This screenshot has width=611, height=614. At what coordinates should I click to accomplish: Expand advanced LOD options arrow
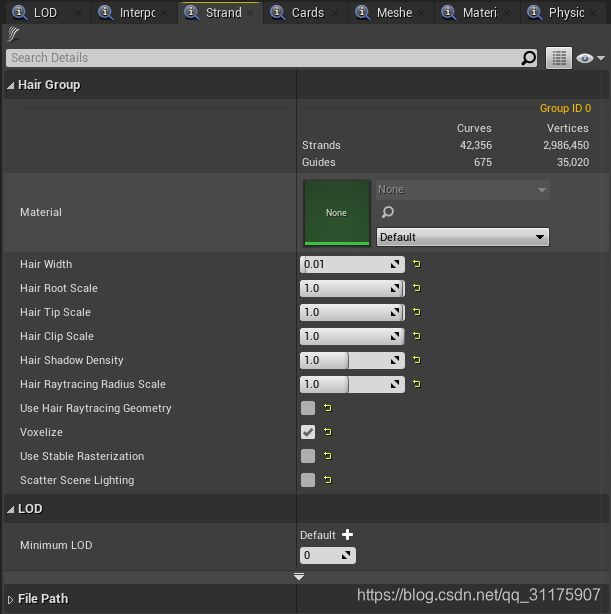click(x=299, y=576)
